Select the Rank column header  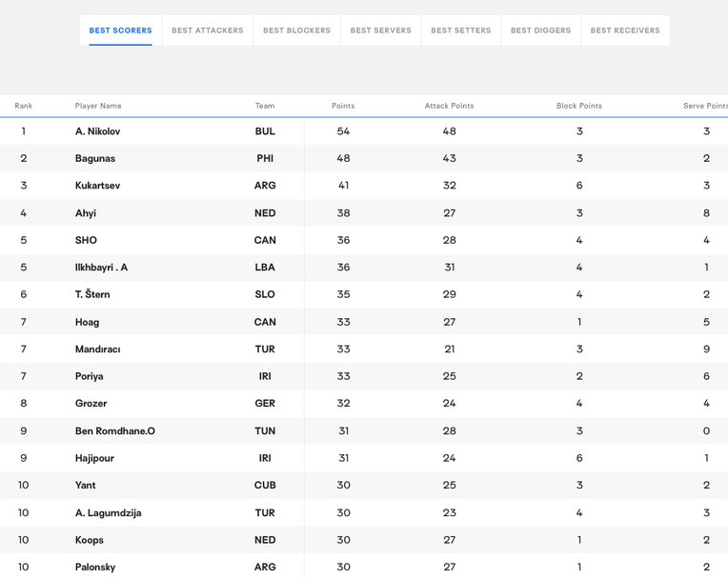24,106
